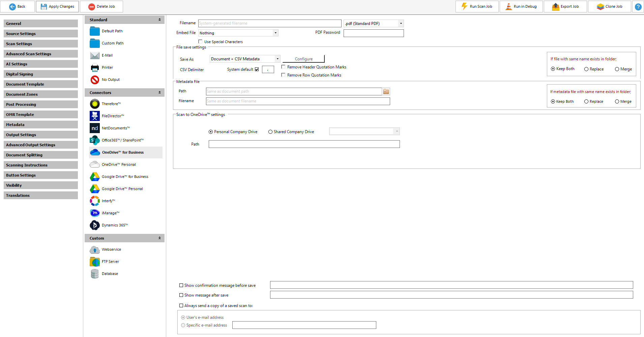Browse for metadata path folder icon
Screen dimensions: 644x337
click(x=386, y=91)
